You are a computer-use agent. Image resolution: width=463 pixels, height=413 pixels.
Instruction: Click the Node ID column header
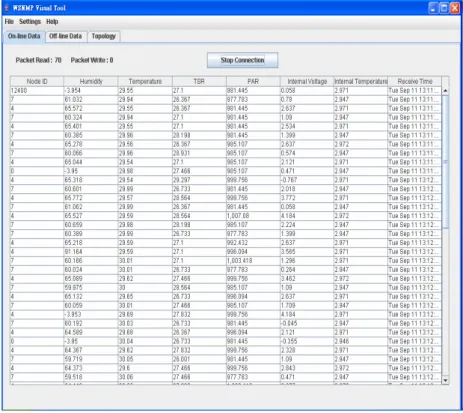point(37,81)
